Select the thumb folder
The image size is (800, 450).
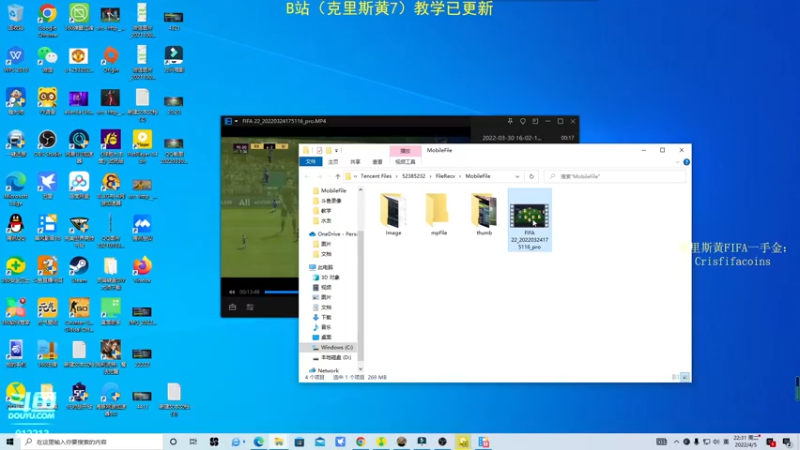tap(484, 214)
